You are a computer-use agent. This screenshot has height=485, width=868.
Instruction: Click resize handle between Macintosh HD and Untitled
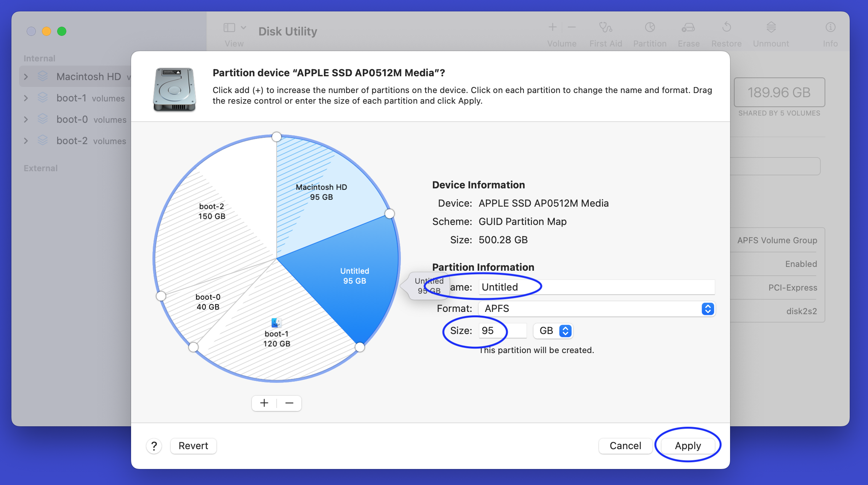click(x=389, y=214)
